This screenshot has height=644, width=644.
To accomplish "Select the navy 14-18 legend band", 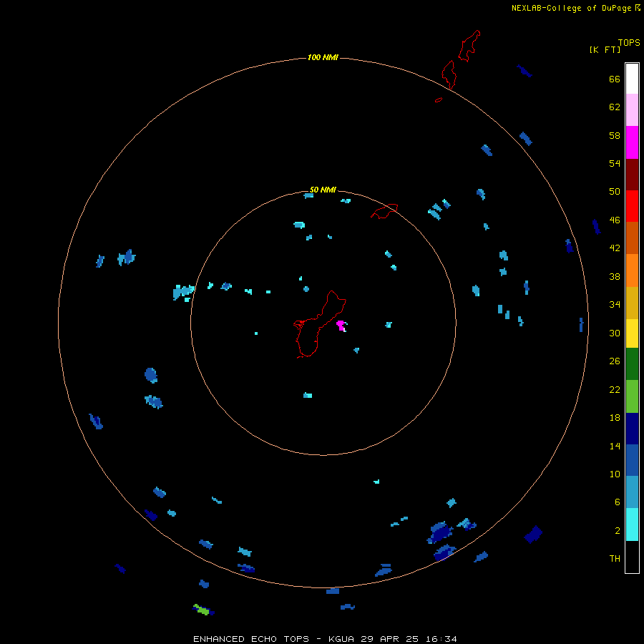I will [632, 429].
